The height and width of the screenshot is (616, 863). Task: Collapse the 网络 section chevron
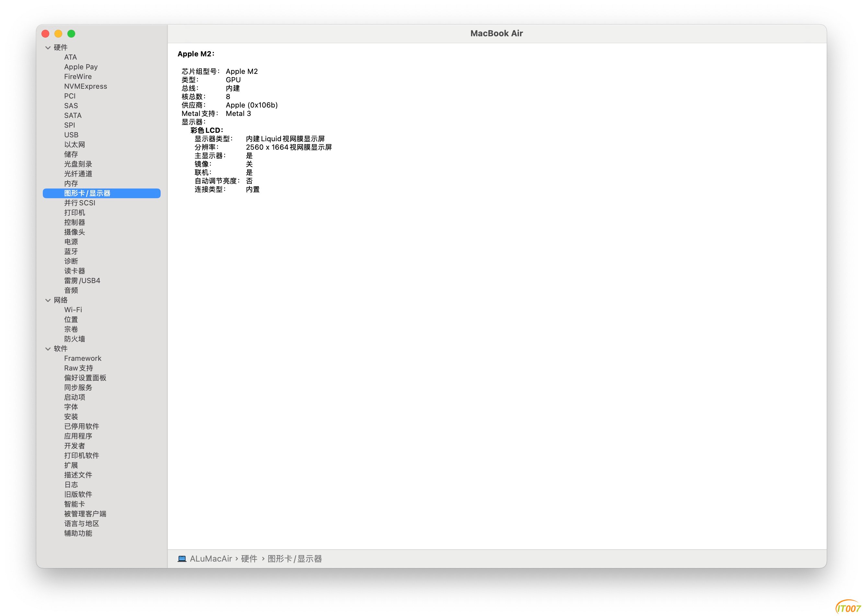tap(48, 300)
